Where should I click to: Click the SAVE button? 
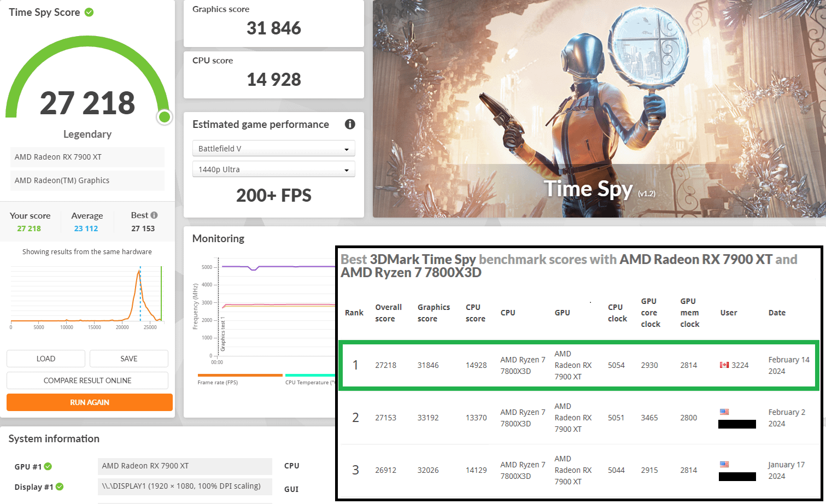point(129,359)
